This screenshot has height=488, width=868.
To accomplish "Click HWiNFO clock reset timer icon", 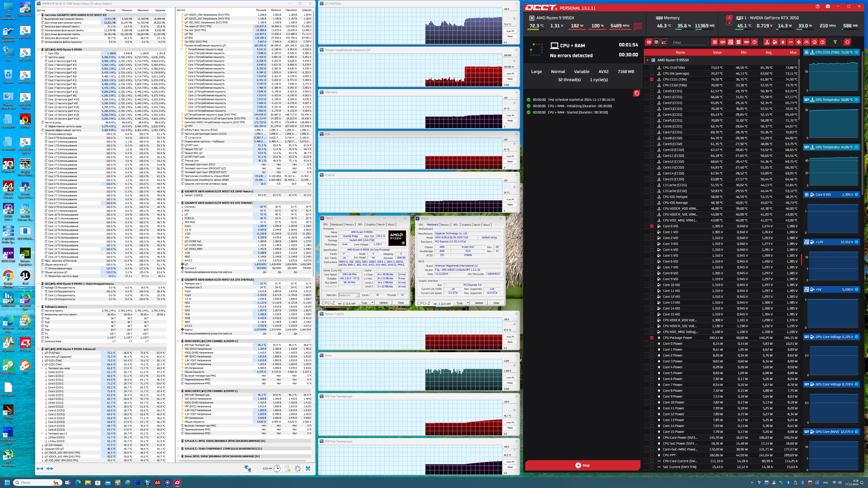I will pyautogui.click(x=277, y=468).
